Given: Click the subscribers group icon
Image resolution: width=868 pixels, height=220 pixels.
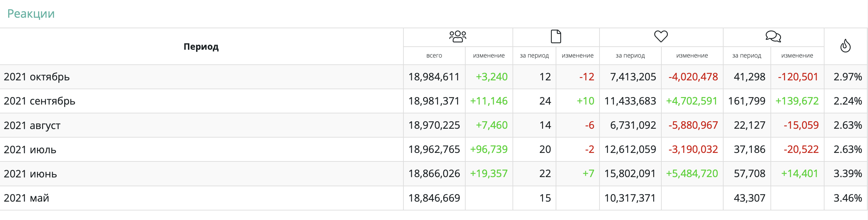Looking at the screenshot, I should pyautogui.click(x=457, y=36).
